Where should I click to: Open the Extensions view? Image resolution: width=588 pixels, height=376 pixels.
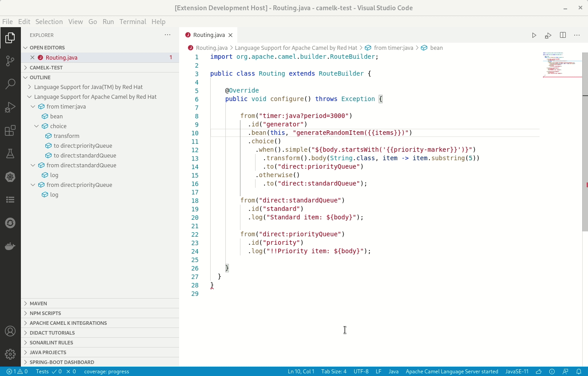pos(10,131)
